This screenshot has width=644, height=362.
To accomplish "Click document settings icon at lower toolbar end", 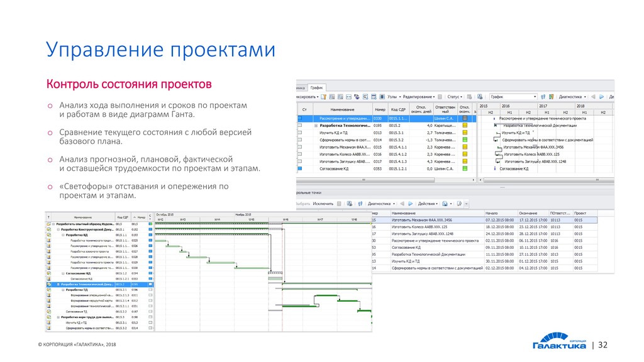I will click(459, 204).
